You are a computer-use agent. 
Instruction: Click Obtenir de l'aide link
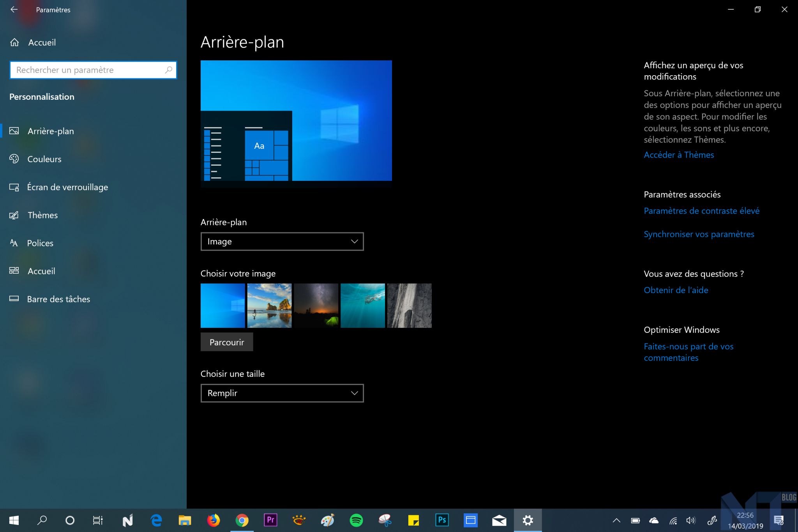[x=676, y=290]
